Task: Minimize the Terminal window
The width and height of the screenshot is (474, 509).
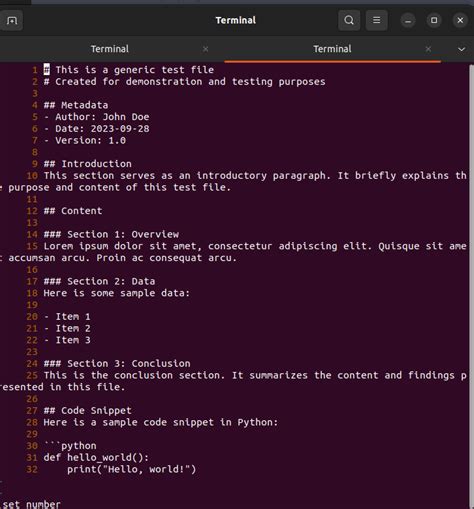Action: 408,21
